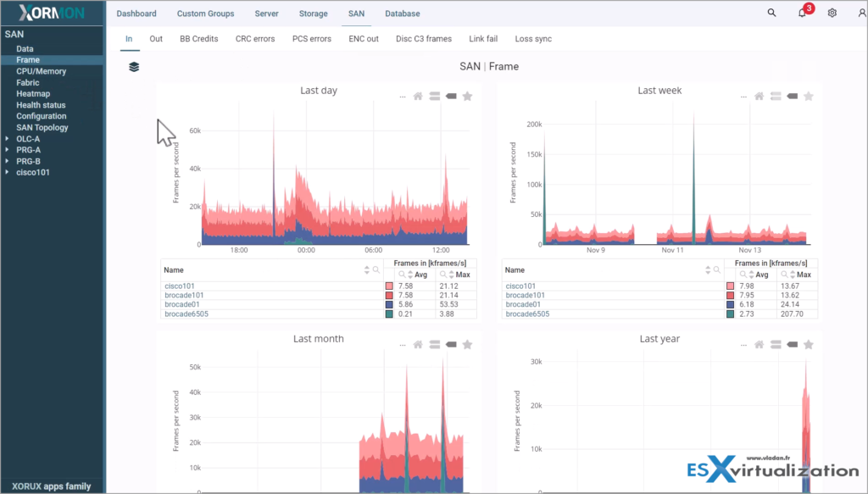Viewport: 868px width, 494px height.
Task: Open the BB Credits sub-tab
Action: point(198,38)
